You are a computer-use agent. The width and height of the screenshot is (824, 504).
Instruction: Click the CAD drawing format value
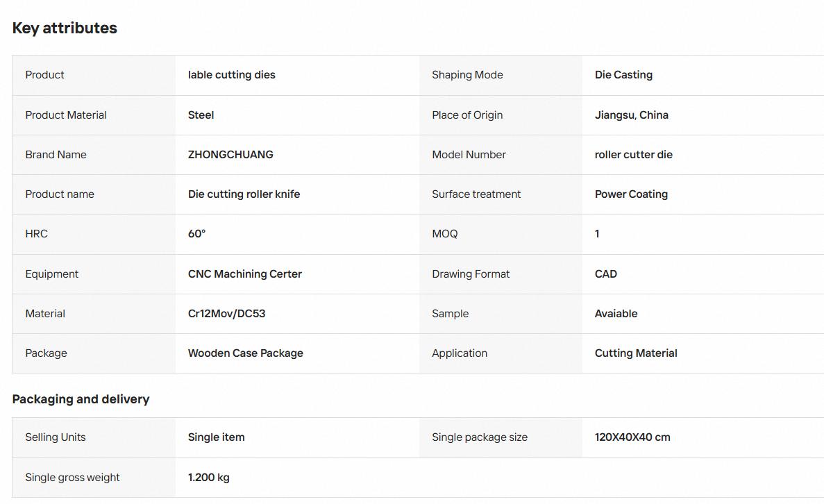[x=606, y=274]
